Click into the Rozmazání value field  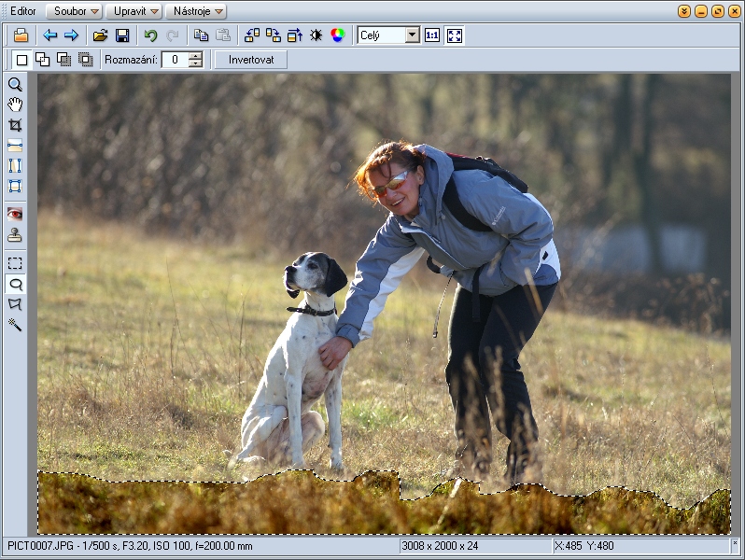(176, 60)
